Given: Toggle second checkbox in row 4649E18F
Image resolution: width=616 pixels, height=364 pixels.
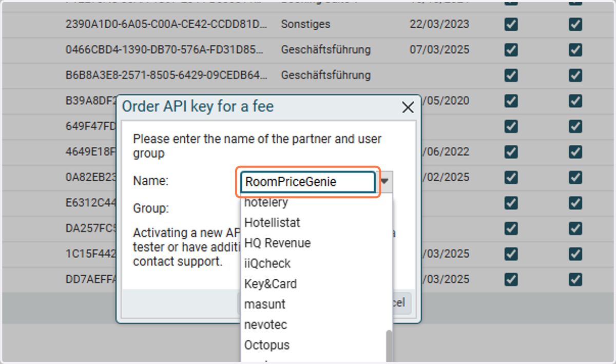Looking at the screenshot, I should (x=575, y=152).
